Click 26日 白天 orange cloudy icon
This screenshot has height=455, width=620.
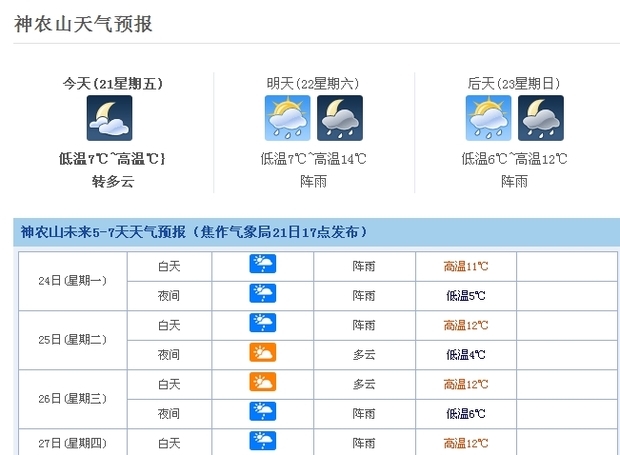[x=263, y=382]
